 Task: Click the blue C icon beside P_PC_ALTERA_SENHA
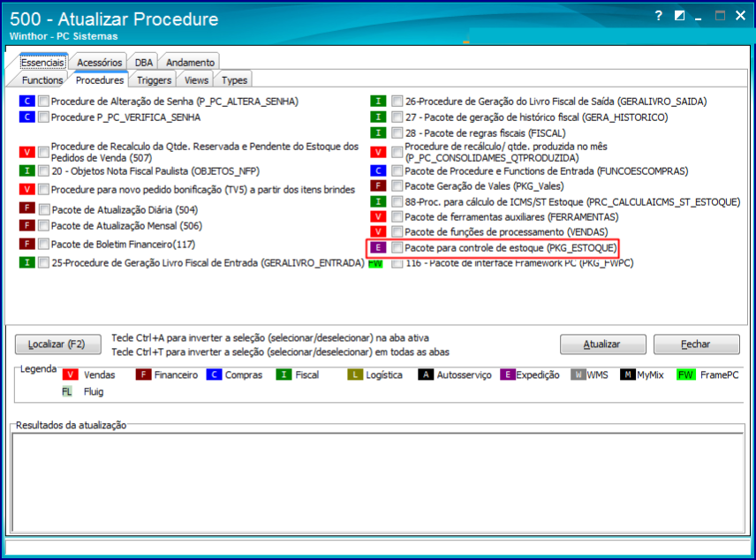(x=27, y=102)
